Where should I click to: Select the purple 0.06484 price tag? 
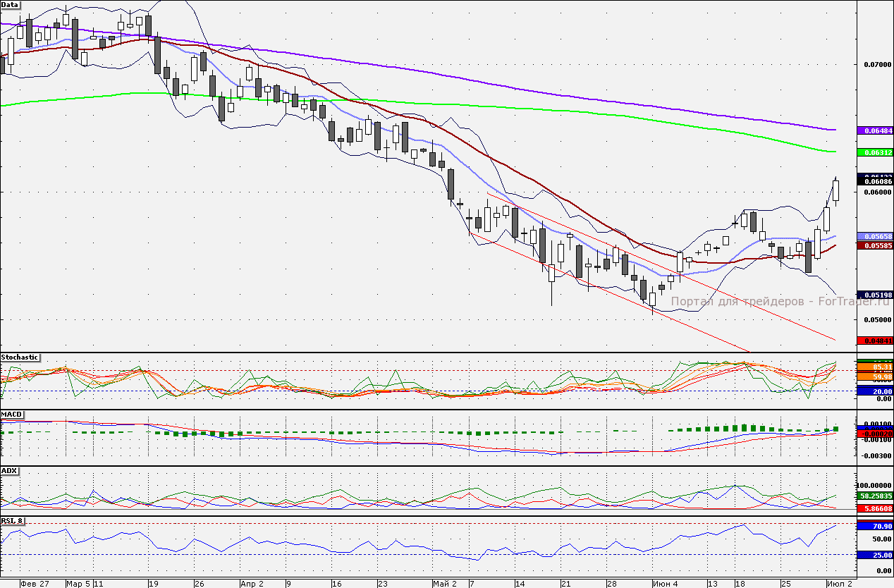pyautogui.click(x=874, y=130)
